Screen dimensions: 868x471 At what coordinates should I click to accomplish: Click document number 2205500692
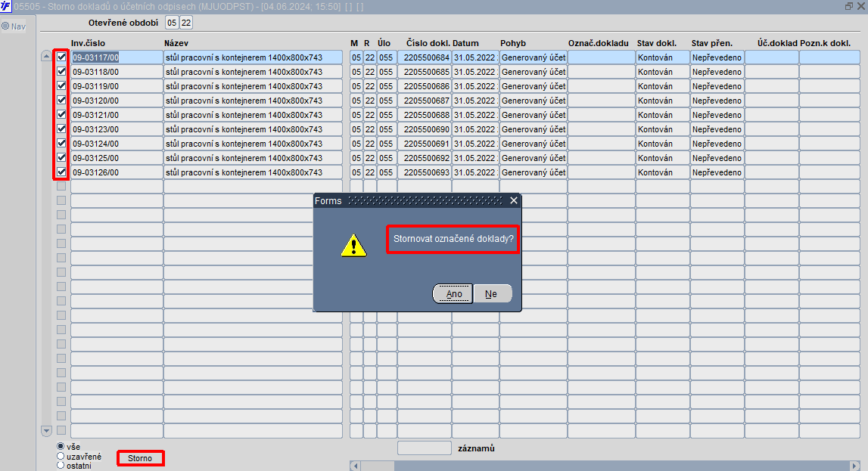pyautogui.click(x=425, y=158)
